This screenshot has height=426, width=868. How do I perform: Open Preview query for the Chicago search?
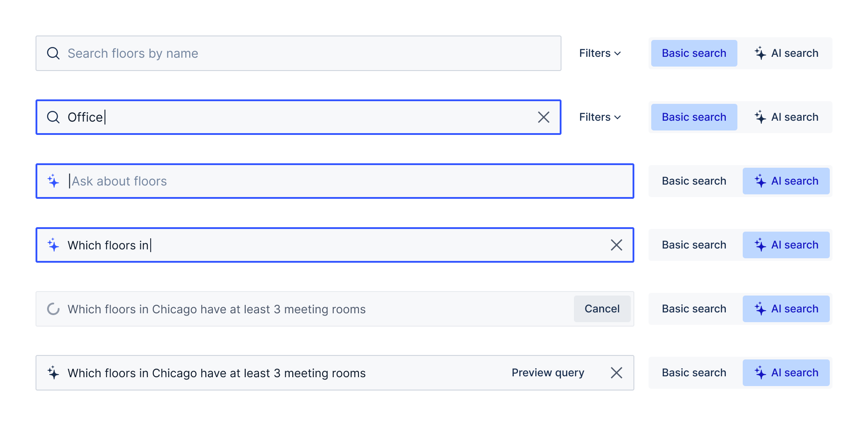pyautogui.click(x=547, y=373)
